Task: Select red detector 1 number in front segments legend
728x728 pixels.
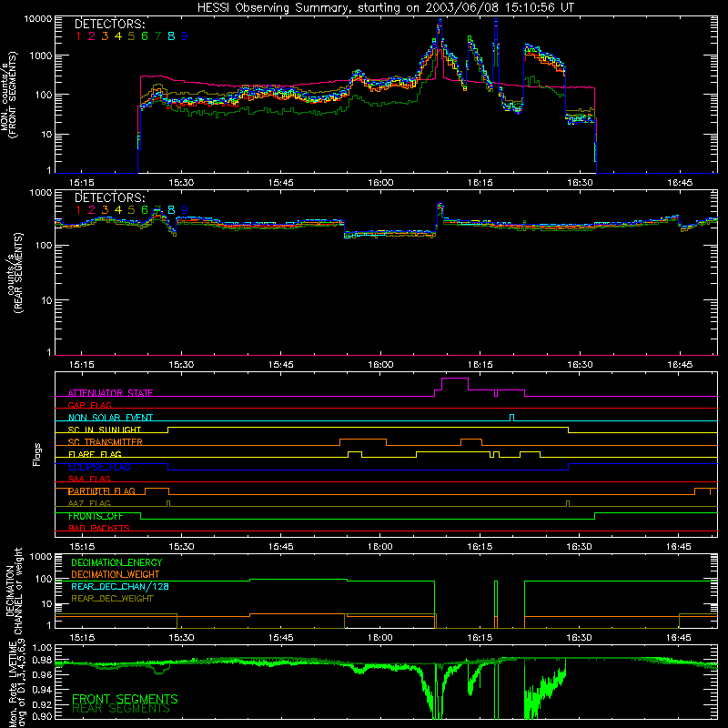Action: click(78, 36)
